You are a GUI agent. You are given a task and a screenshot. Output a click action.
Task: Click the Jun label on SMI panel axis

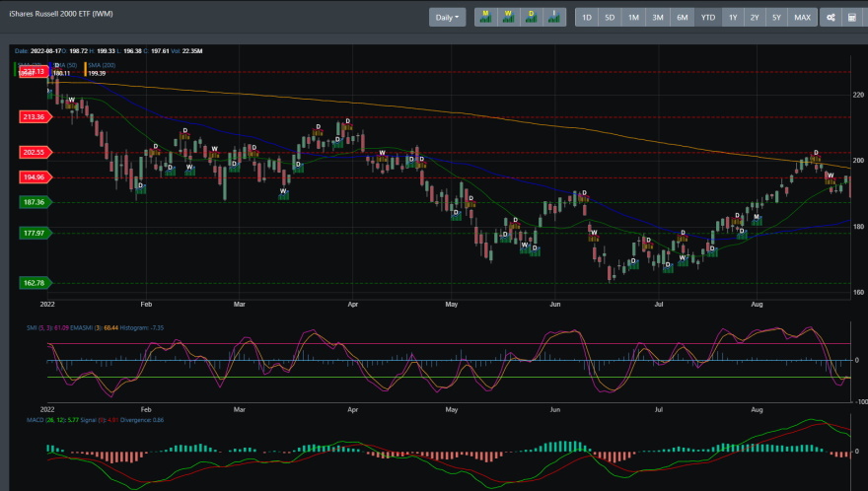tap(555, 409)
